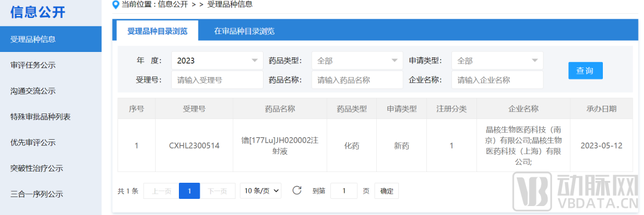644x215 pixels.
Task: Click the 上一页 pagination button
Action: [x=161, y=191]
